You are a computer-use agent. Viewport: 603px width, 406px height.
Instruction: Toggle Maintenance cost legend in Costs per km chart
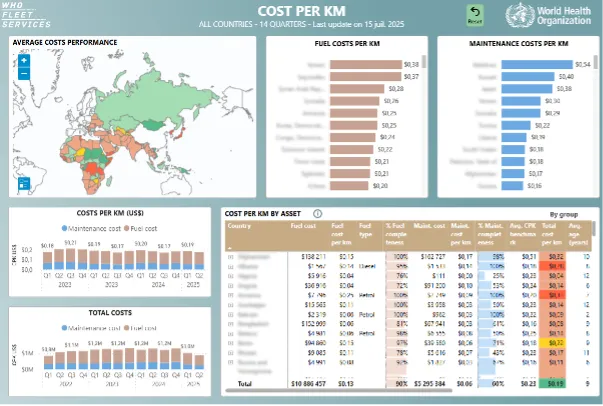[x=91, y=228]
